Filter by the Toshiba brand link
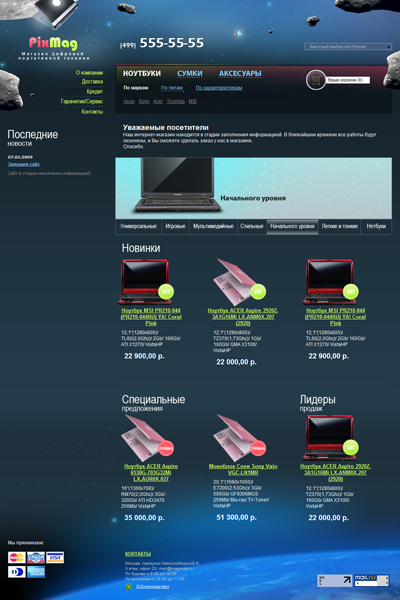 (x=176, y=101)
